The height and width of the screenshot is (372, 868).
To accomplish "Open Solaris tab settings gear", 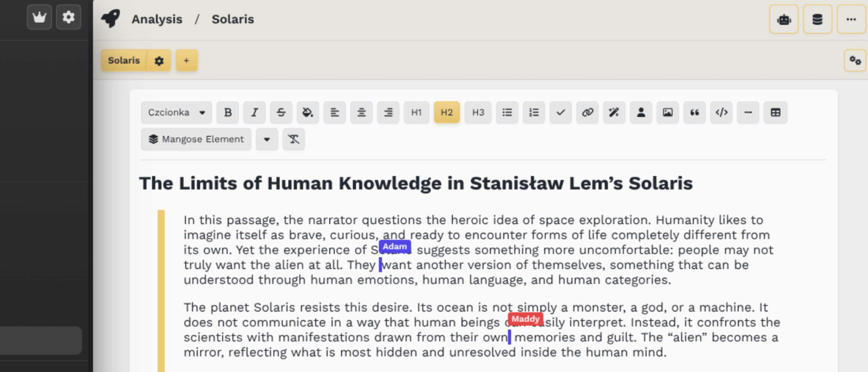I will coord(159,61).
